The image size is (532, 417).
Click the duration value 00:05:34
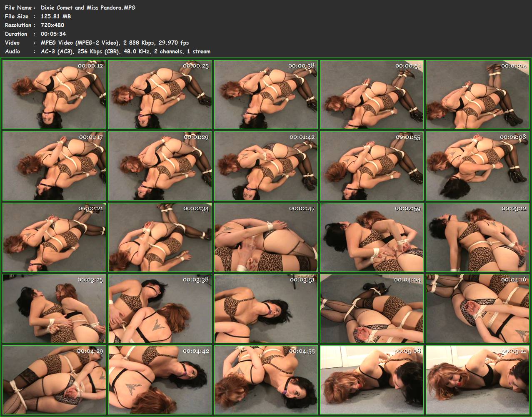(x=53, y=34)
